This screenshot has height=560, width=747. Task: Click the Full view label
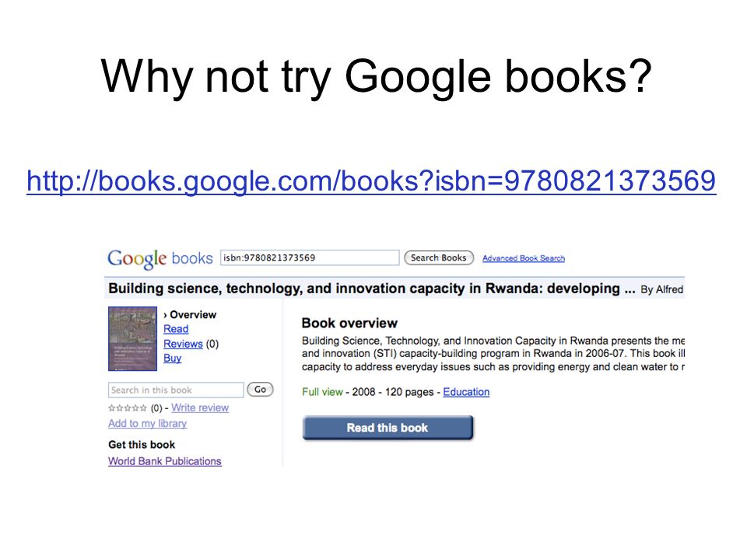[x=322, y=392]
